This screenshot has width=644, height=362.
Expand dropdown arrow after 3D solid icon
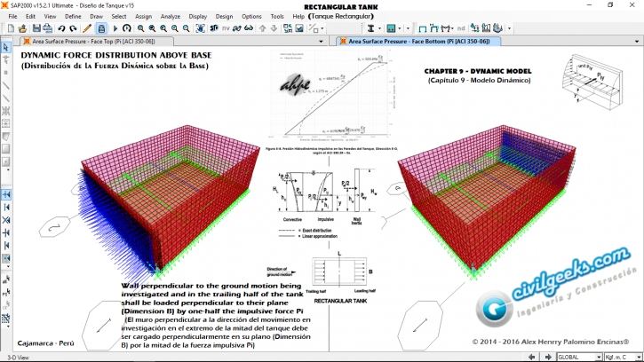click(509, 28)
